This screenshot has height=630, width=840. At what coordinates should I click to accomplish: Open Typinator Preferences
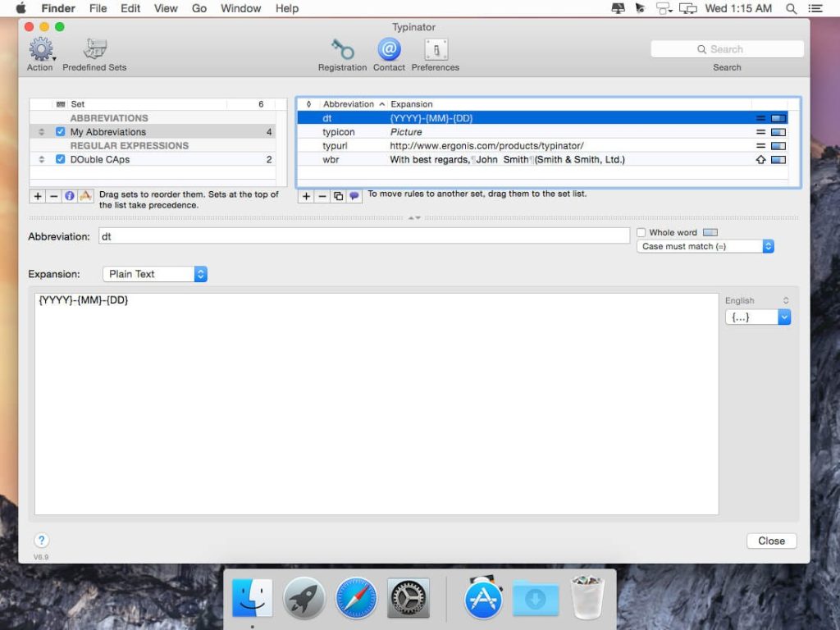coord(436,50)
